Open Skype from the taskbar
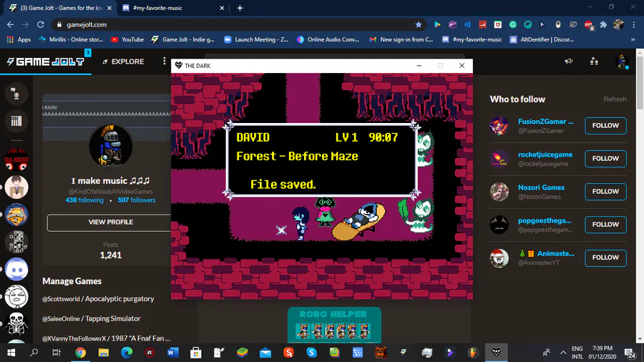 (311, 353)
